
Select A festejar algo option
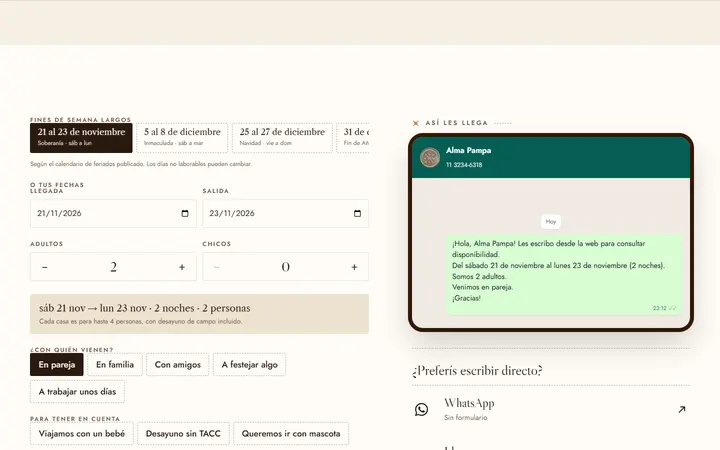point(249,365)
